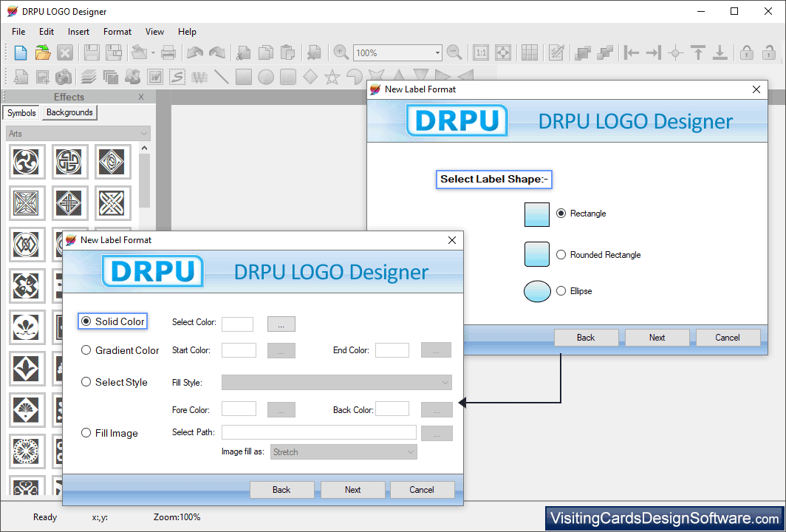786x532 pixels.
Task: Toggle the grid view icon
Action: point(530,52)
